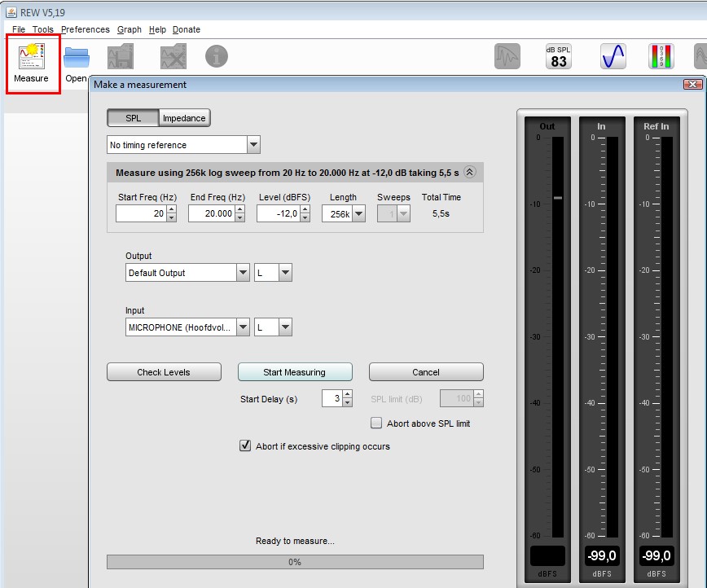Enable Abort above SPL limit checkbox

click(376, 423)
